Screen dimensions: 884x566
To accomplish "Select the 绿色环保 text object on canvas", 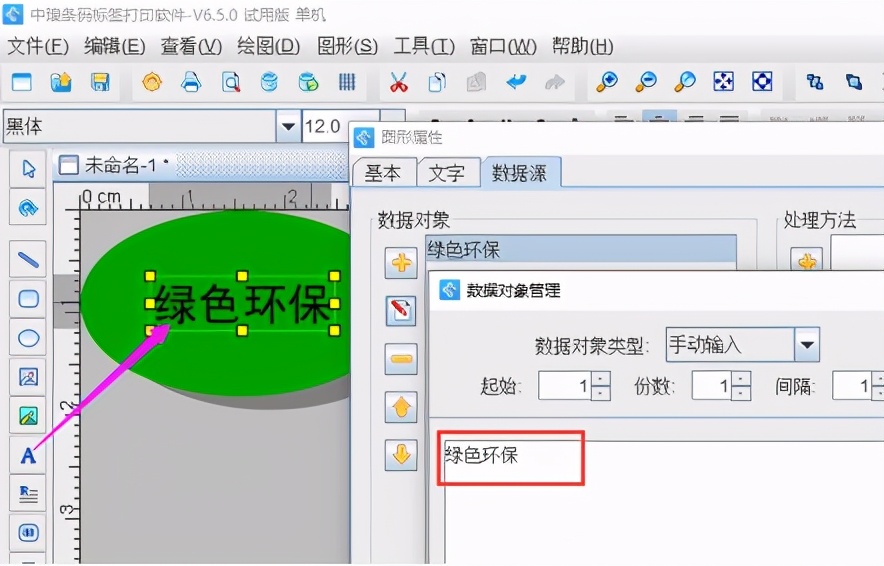I will point(242,304).
